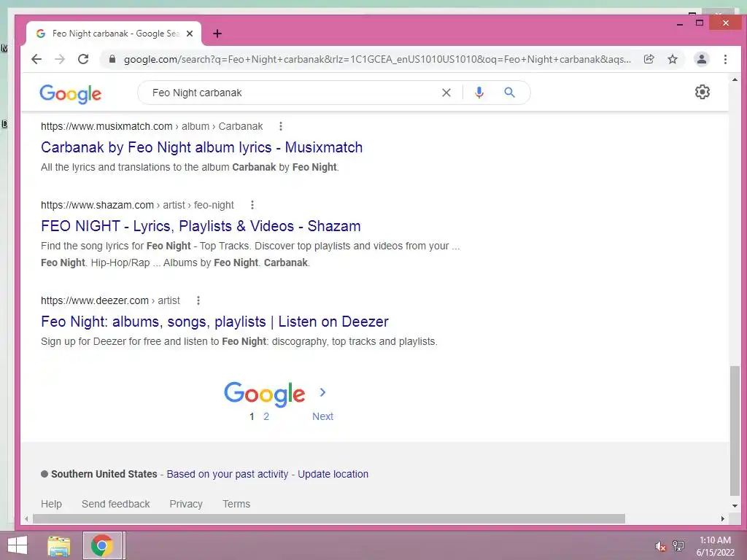Open the taskbar clock and date

click(x=715, y=546)
